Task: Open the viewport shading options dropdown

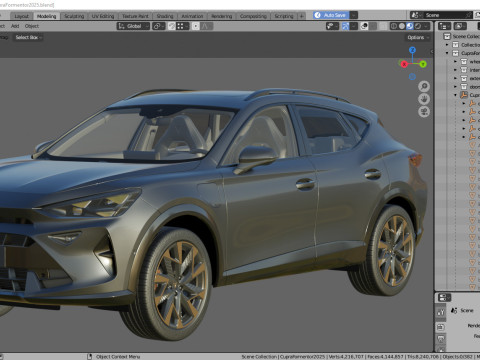Action: 426,26
